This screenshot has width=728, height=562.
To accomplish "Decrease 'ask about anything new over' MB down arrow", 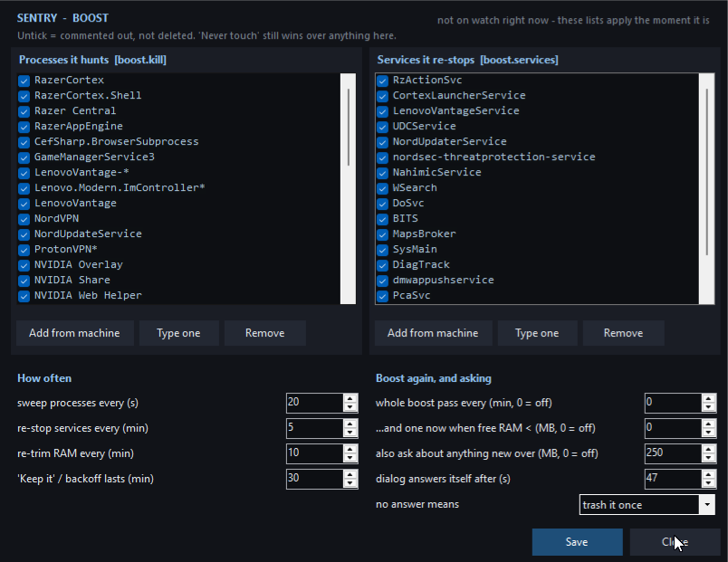I will 708,458.
